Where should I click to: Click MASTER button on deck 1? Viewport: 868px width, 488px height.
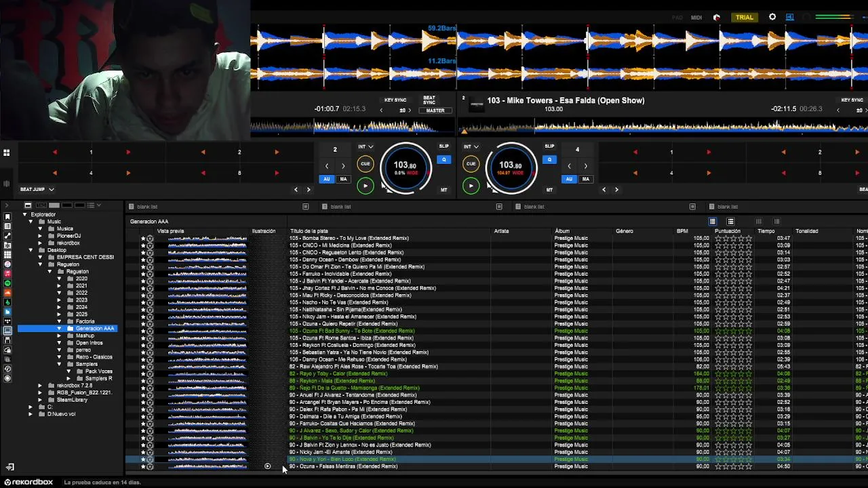point(435,110)
